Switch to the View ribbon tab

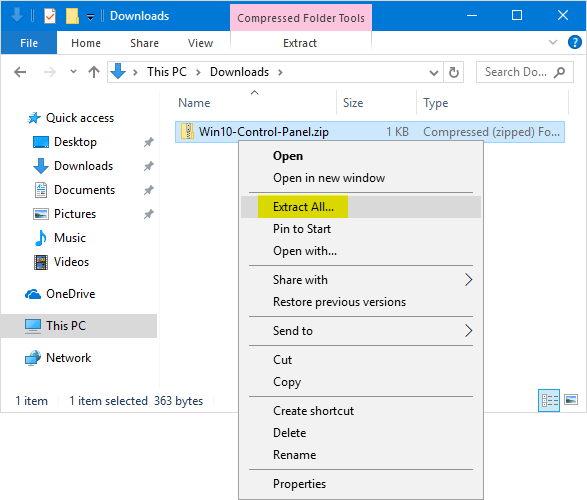(200, 43)
